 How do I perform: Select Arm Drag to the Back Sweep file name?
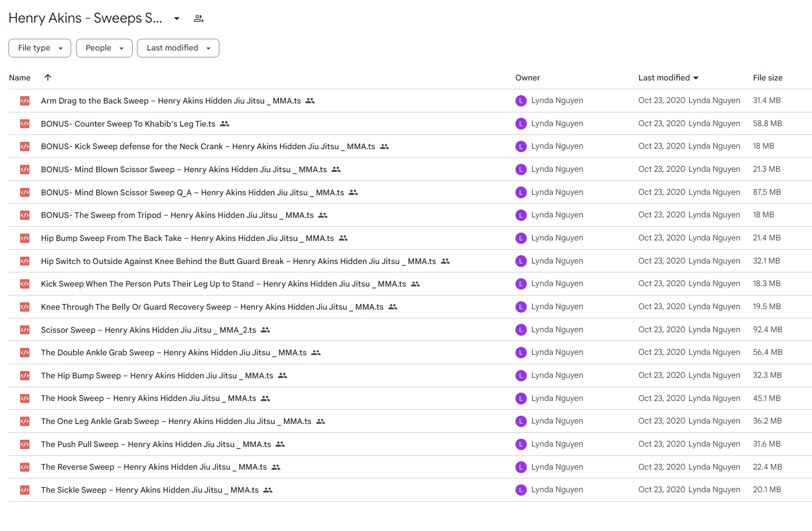coord(171,101)
